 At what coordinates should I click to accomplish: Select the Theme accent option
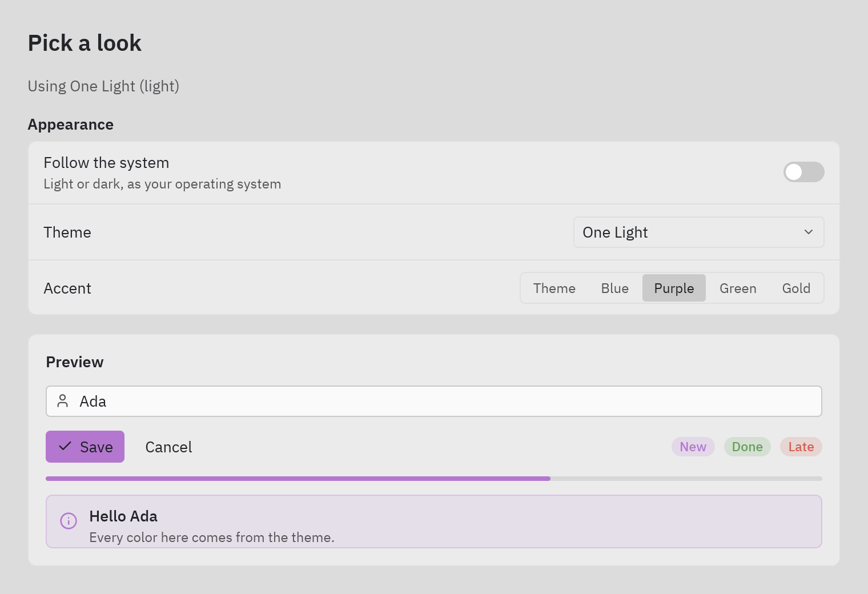tap(554, 288)
